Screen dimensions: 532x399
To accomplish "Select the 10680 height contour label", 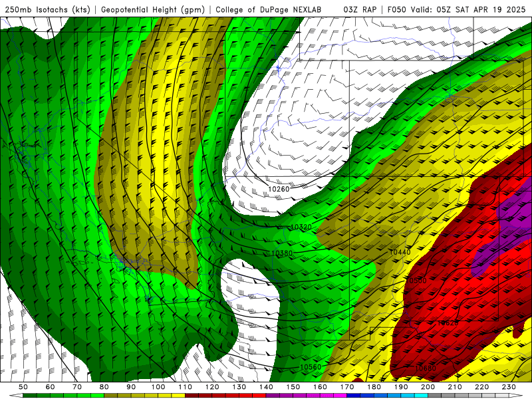I will pyautogui.click(x=425, y=368).
